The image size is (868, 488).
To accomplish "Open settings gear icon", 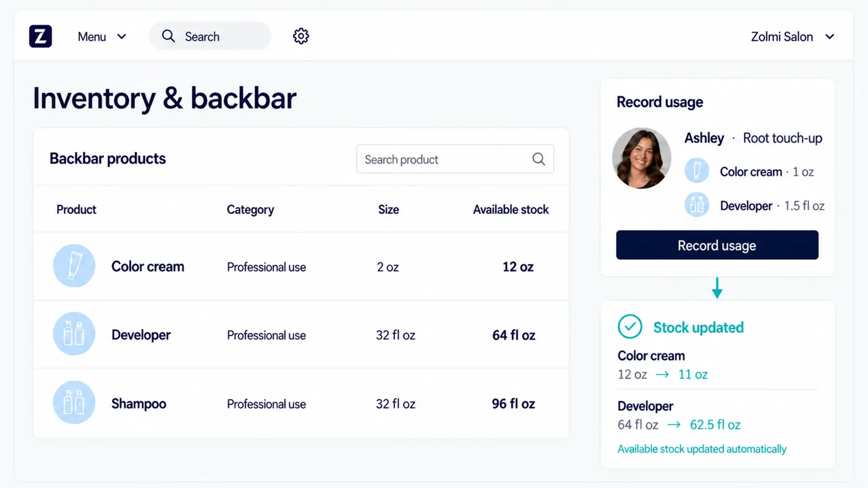I will (301, 36).
